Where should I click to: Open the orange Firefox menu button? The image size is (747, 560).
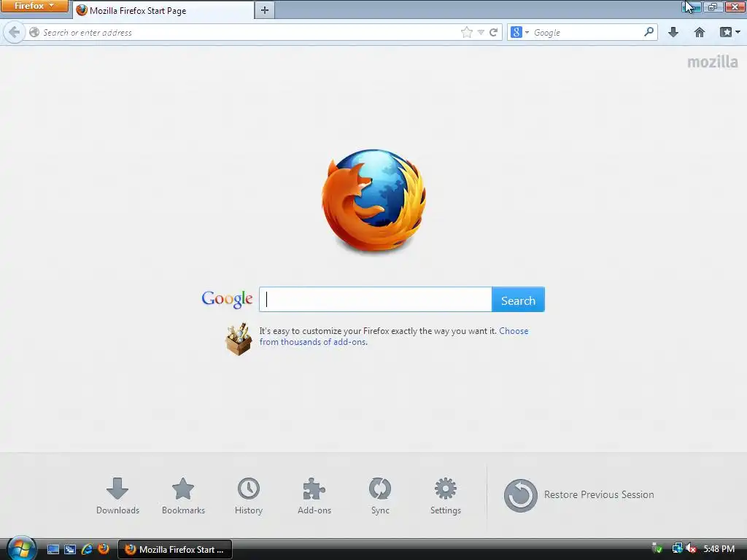[x=34, y=6]
